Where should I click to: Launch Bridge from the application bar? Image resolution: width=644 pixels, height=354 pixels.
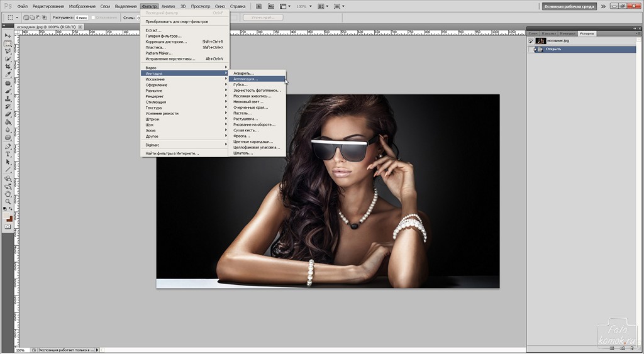tap(259, 6)
